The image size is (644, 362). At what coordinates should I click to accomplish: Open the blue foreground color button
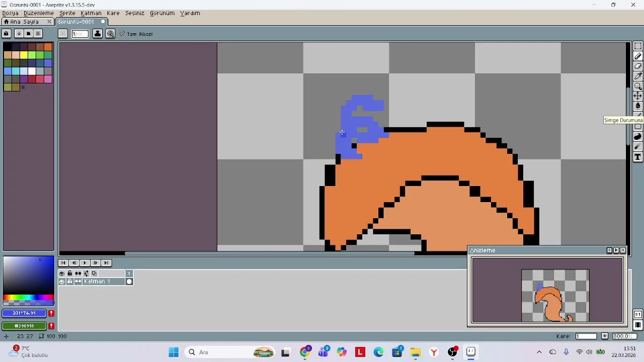click(x=24, y=313)
